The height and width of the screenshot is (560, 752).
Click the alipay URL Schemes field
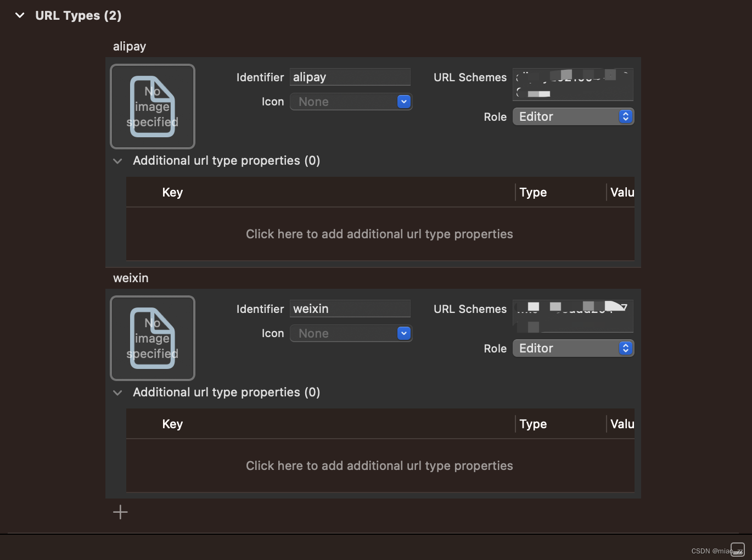coord(573,84)
